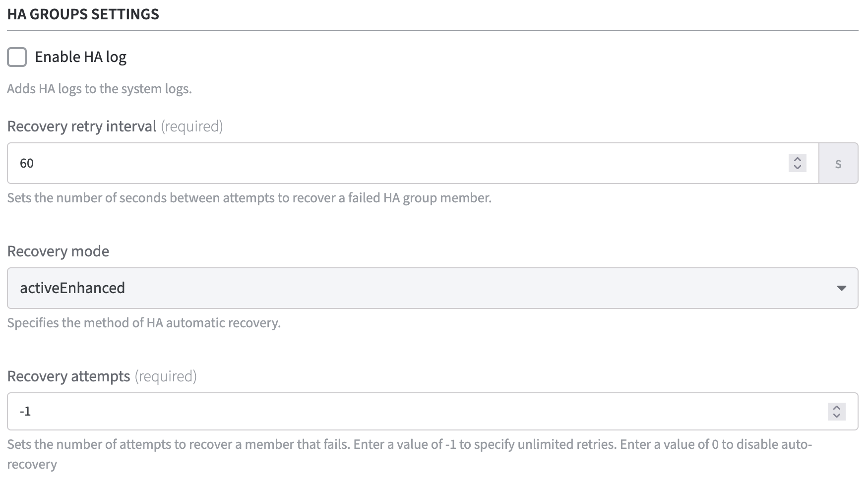
Task: Click the "Recovery retry interval" field label
Action: pos(82,126)
